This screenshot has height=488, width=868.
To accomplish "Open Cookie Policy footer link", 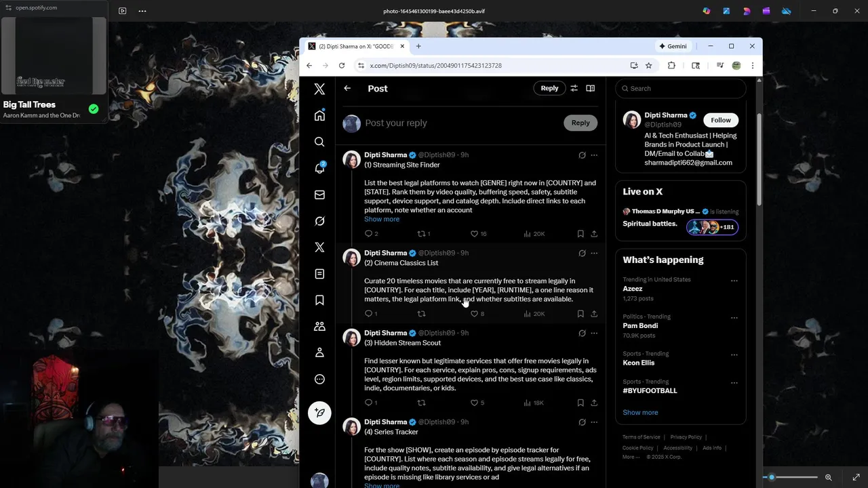I will [x=637, y=448].
